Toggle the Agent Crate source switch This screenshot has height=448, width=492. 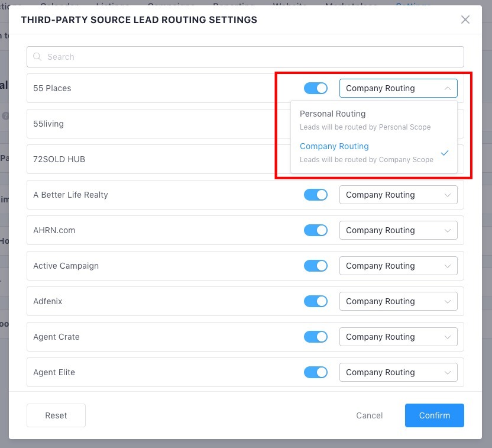pos(315,337)
